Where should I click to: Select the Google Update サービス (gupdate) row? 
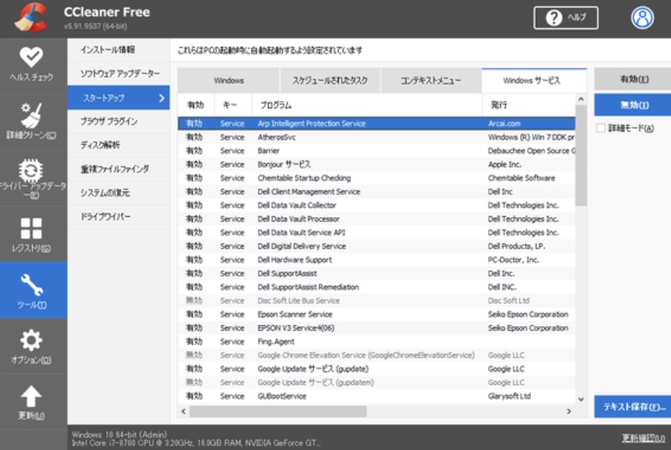[377, 369]
